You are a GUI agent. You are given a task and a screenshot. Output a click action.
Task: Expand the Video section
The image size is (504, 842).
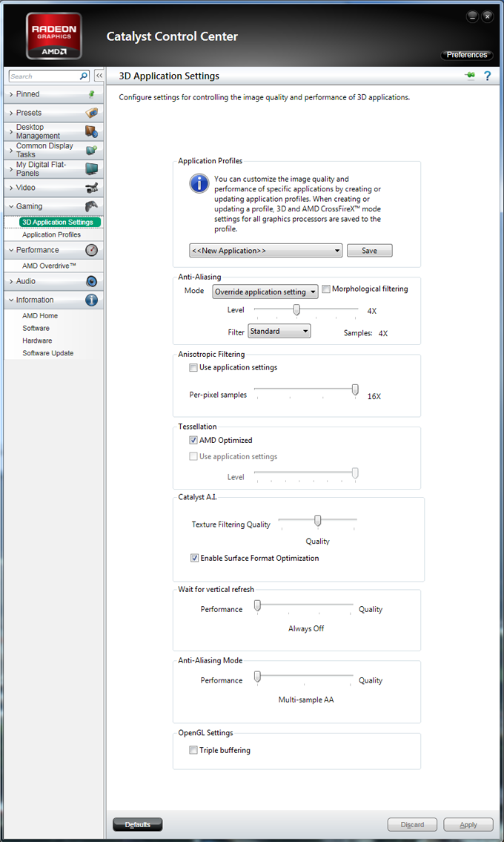coord(53,188)
